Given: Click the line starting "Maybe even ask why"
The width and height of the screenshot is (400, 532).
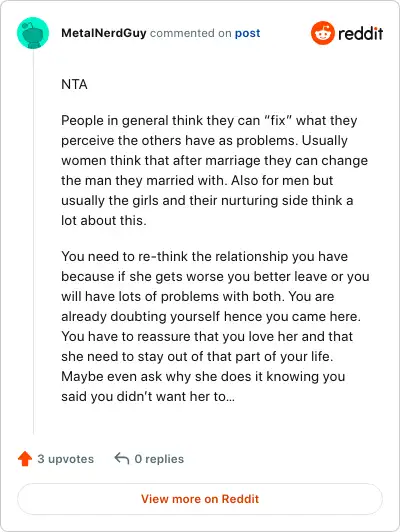Looking at the screenshot, I should tap(203, 377).
